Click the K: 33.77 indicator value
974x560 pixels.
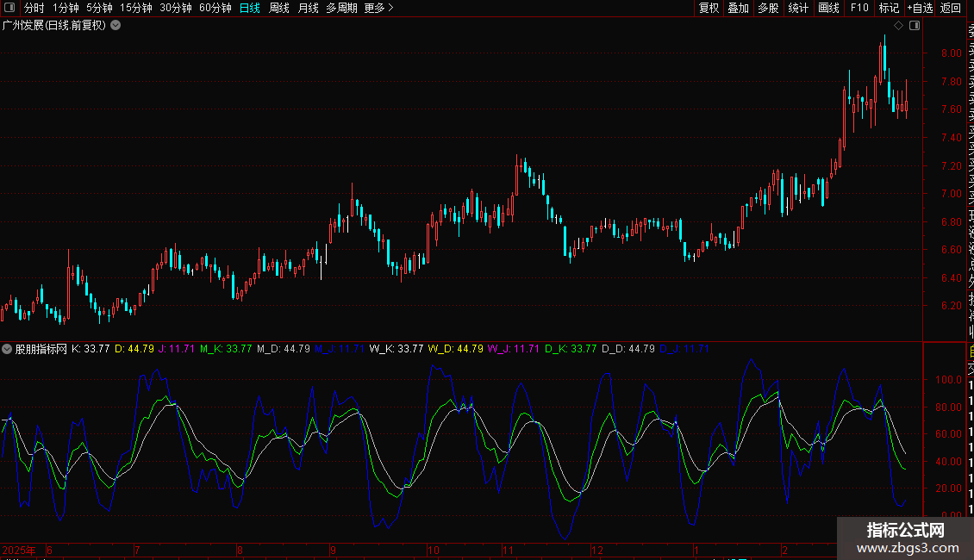tap(91, 349)
